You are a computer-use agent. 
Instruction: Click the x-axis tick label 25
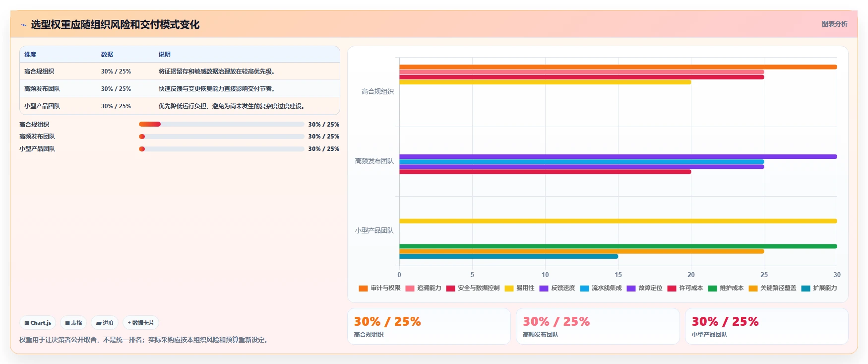click(764, 275)
